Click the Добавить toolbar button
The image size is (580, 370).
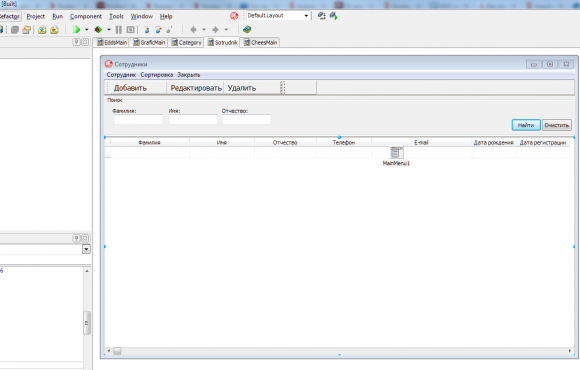click(130, 88)
